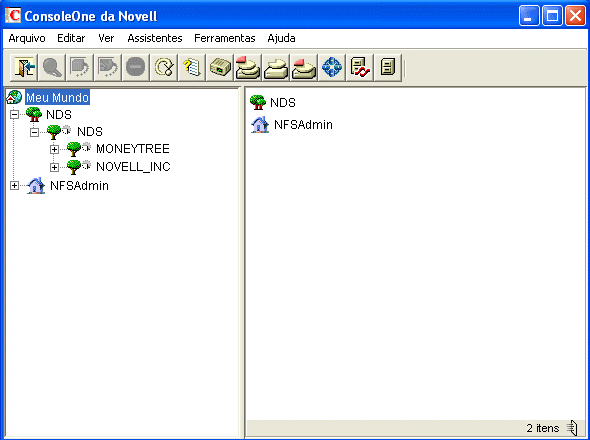Open the Editar menu
The image size is (590, 440).
(71, 38)
